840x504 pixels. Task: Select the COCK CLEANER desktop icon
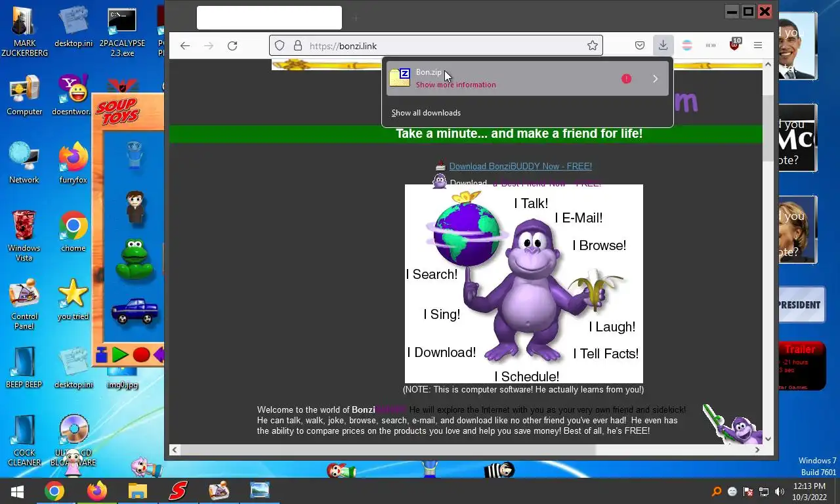[24, 440]
